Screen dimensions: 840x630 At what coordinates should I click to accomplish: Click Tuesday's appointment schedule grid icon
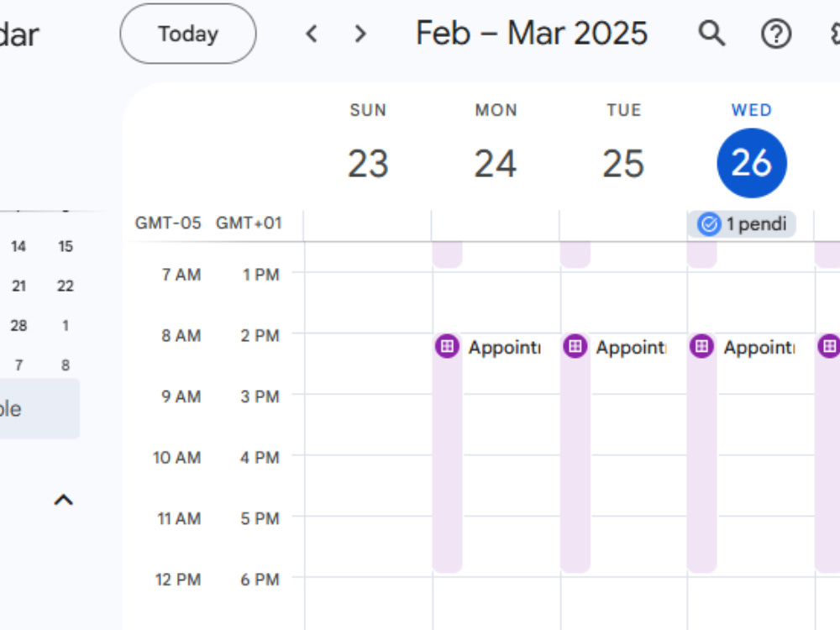click(575, 346)
